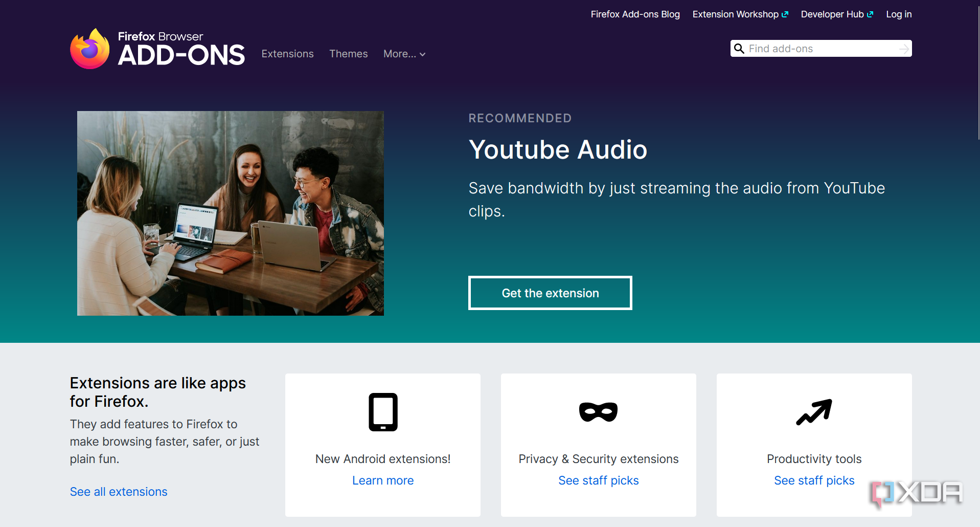Expand the More... dropdown menu

click(x=404, y=54)
